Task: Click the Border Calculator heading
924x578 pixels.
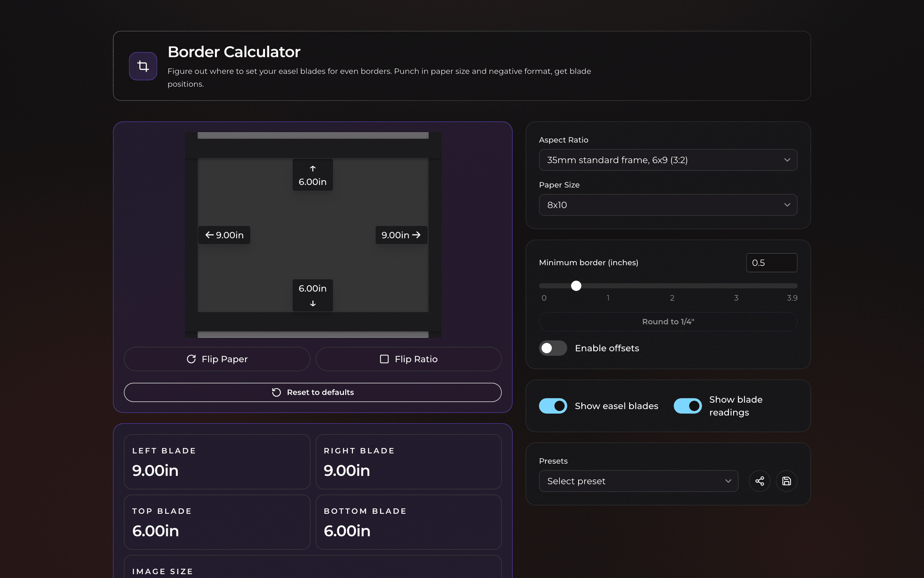Action: click(234, 52)
